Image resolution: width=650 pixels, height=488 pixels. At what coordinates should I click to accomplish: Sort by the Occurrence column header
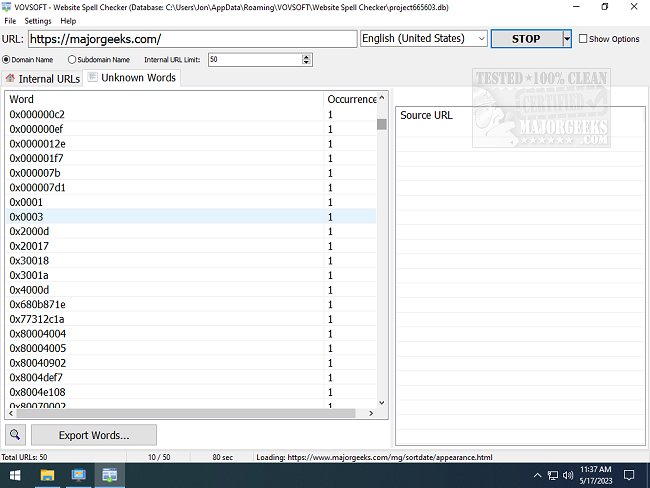point(351,100)
